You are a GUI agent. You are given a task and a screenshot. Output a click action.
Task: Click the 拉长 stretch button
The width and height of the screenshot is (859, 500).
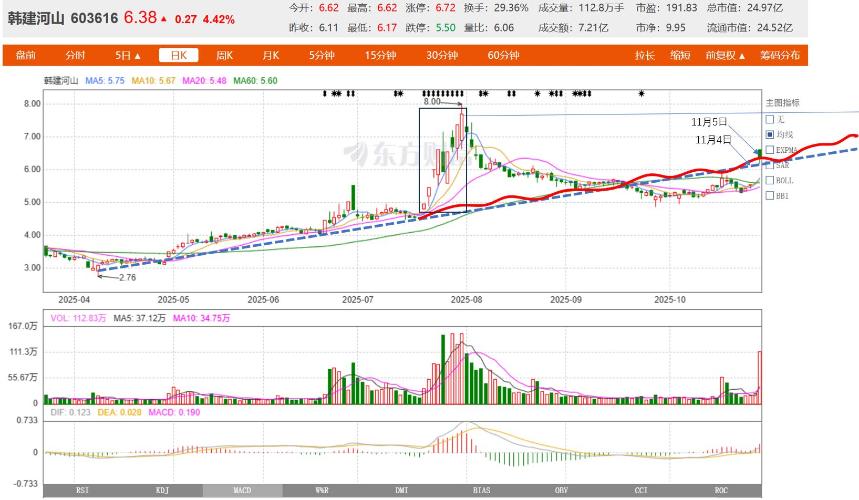pos(645,55)
